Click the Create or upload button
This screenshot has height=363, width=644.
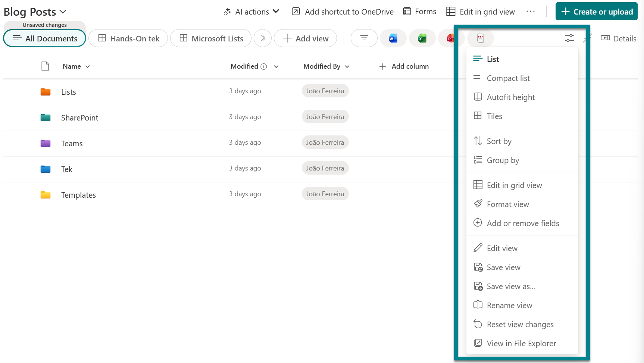[x=596, y=11]
